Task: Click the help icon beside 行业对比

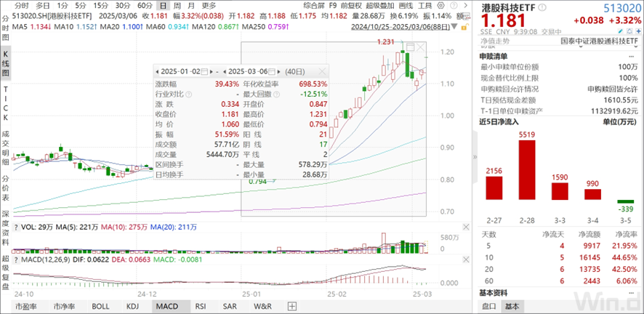Action: coord(192,94)
